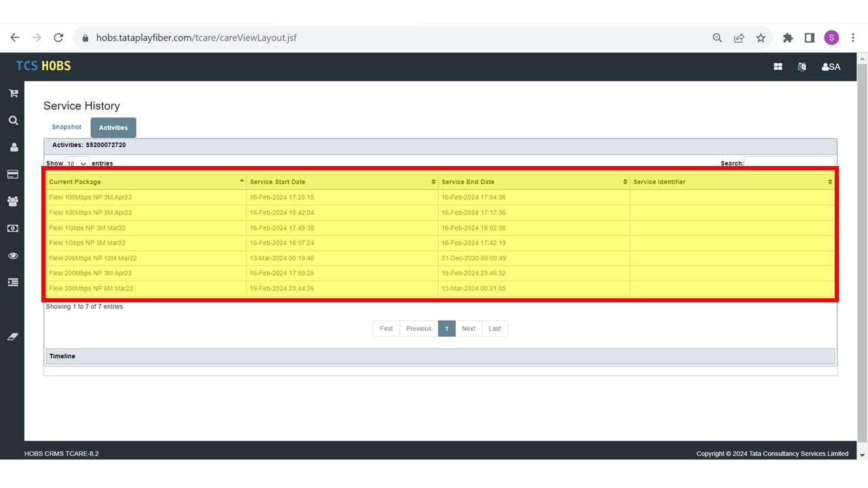Select the Flexi 200Mbps NP 12M Mar22 row
This screenshot has width=868, height=488.
click(x=440, y=258)
